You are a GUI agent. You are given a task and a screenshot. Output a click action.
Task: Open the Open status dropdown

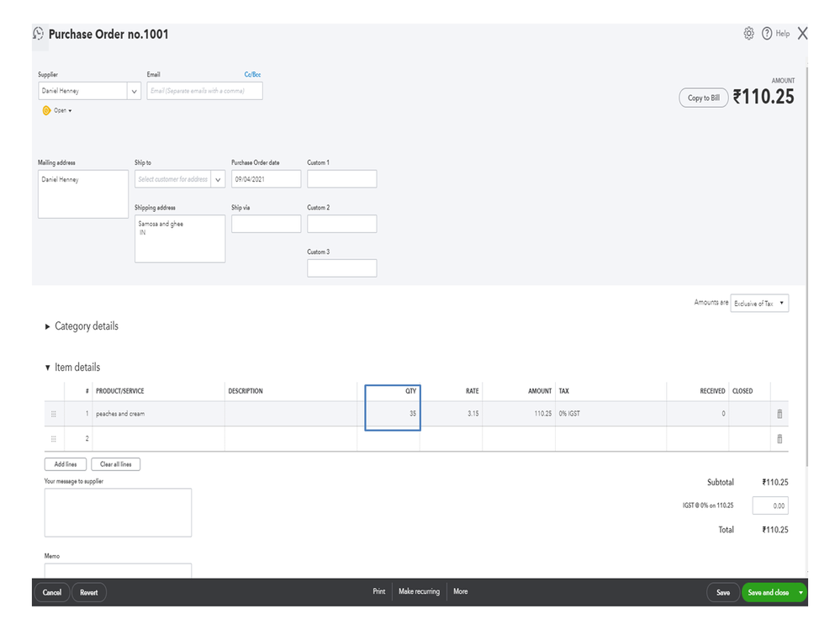63,110
